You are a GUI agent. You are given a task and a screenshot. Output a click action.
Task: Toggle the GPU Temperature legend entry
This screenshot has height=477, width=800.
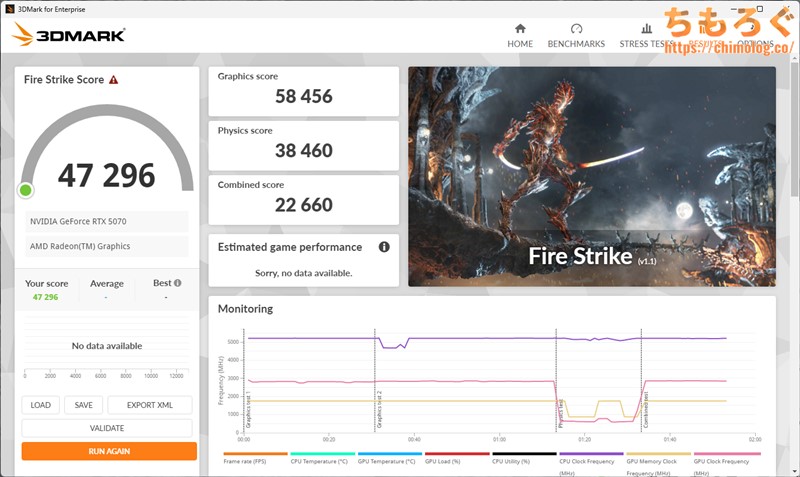(390, 457)
